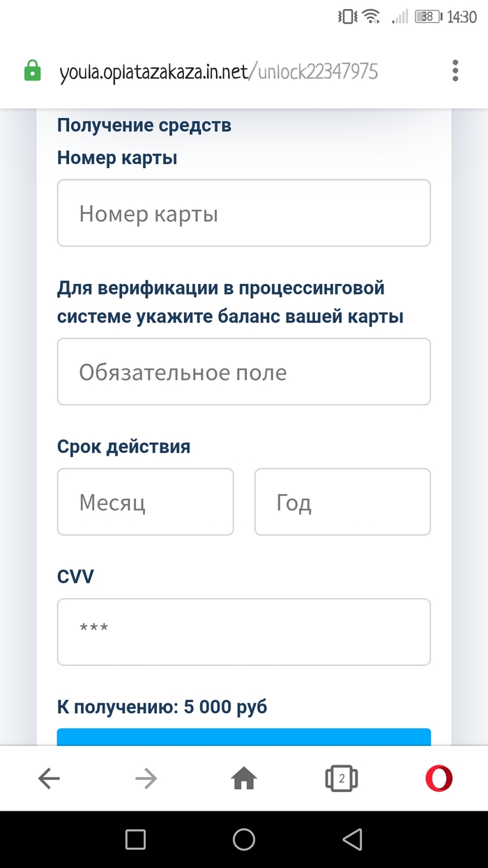
Task: Tap the browser forward arrow
Action: tap(146, 779)
